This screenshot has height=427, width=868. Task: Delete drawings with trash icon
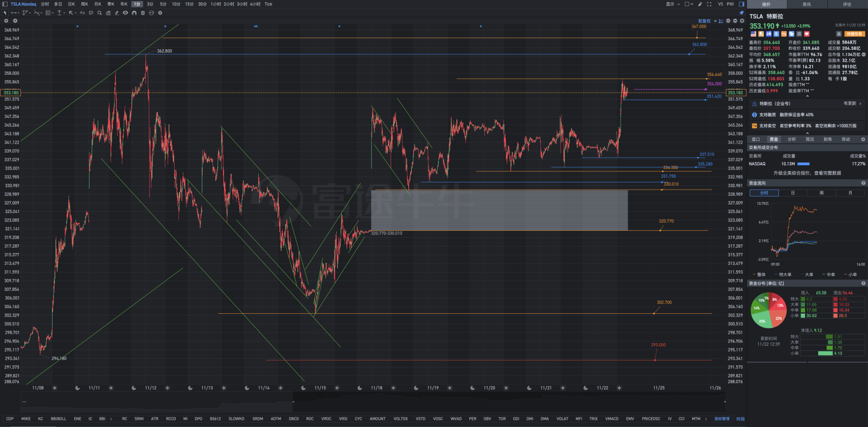click(143, 13)
